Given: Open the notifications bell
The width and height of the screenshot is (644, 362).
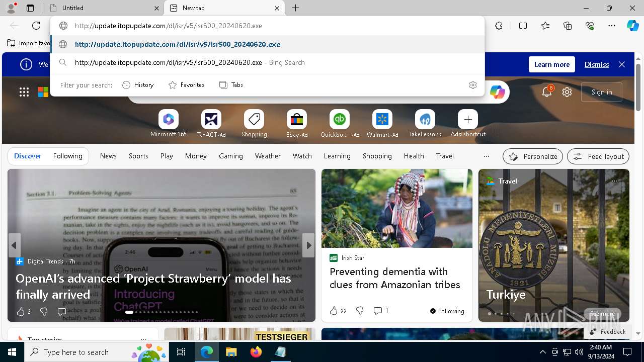Looking at the screenshot, I should click(x=546, y=92).
